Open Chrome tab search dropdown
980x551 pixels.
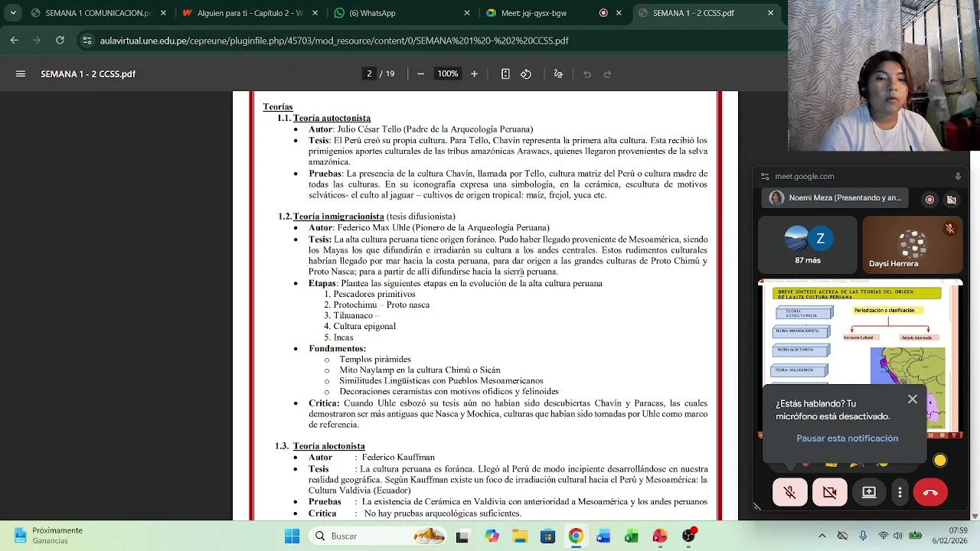[13, 13]
